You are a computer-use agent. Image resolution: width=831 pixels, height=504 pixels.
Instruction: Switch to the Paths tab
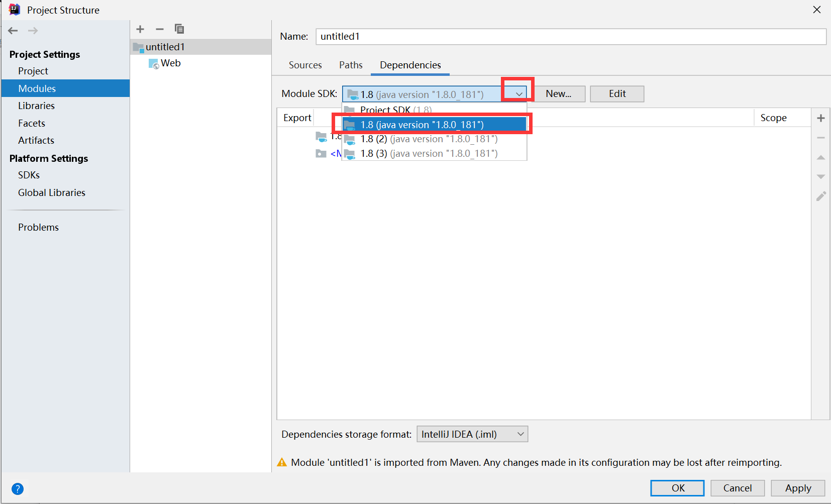point(351,65)
